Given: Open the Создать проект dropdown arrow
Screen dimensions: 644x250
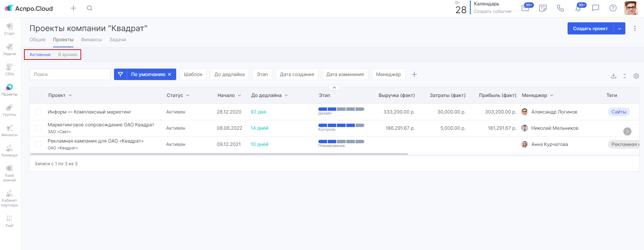Looking at the screenshot, I should (x=619, y=28).
